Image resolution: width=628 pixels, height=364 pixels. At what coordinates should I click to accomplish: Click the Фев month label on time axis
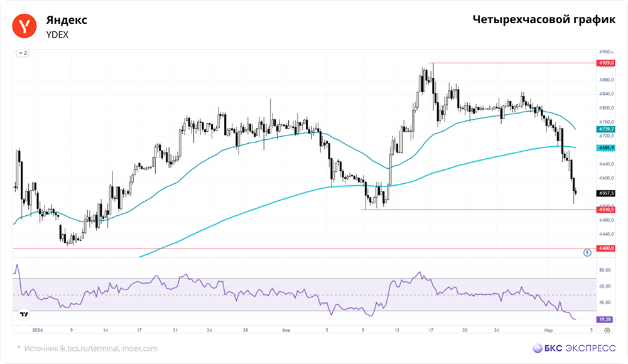point(286,330)
